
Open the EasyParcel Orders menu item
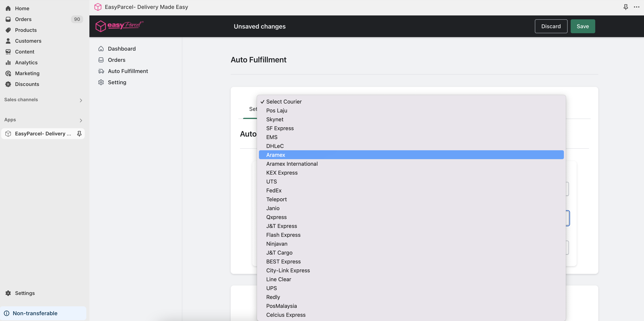pyautogui.click(x=116, y=60)
